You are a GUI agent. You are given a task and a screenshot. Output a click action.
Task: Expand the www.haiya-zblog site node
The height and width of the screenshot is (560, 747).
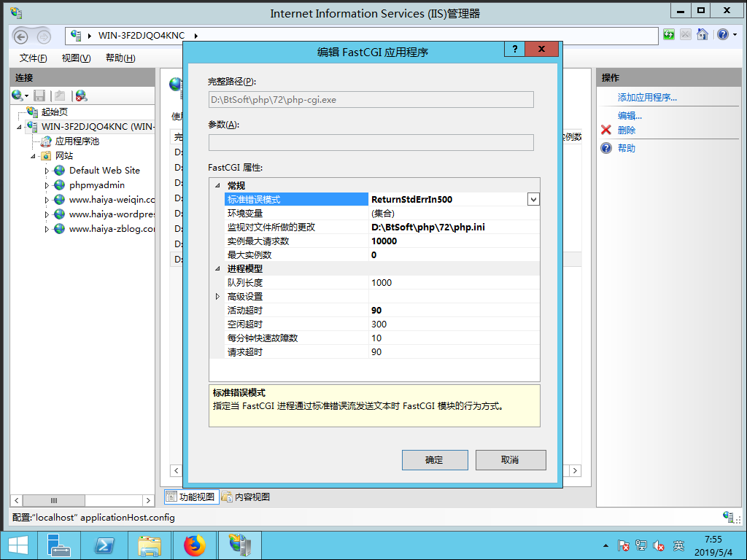click(x=47, y=229)
